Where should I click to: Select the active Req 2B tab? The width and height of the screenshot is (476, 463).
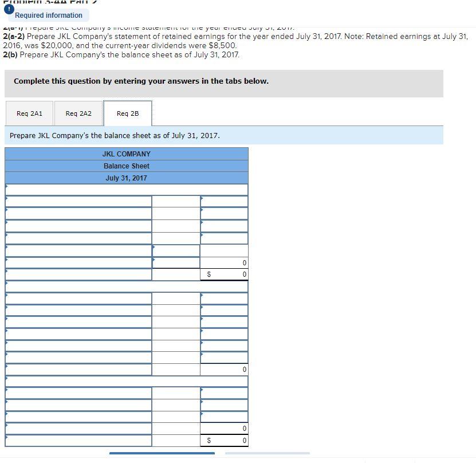[x=127, y=113]
